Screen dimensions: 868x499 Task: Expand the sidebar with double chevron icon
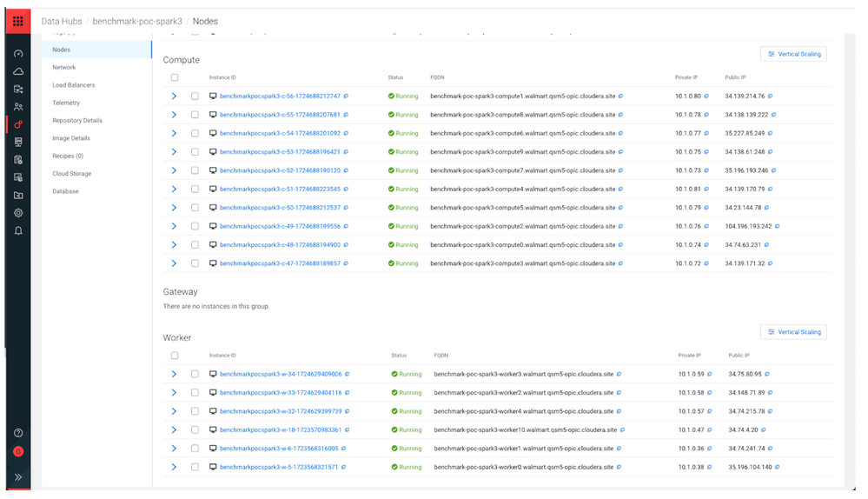point(18,477)
